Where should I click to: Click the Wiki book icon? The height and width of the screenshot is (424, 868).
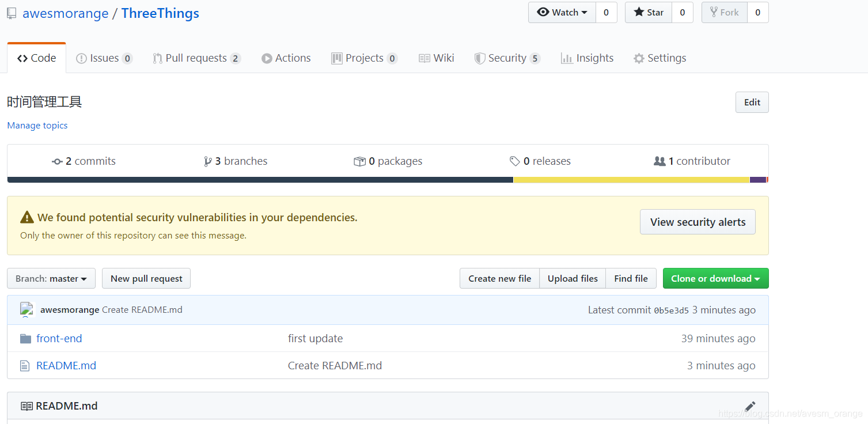click(424, 58)
